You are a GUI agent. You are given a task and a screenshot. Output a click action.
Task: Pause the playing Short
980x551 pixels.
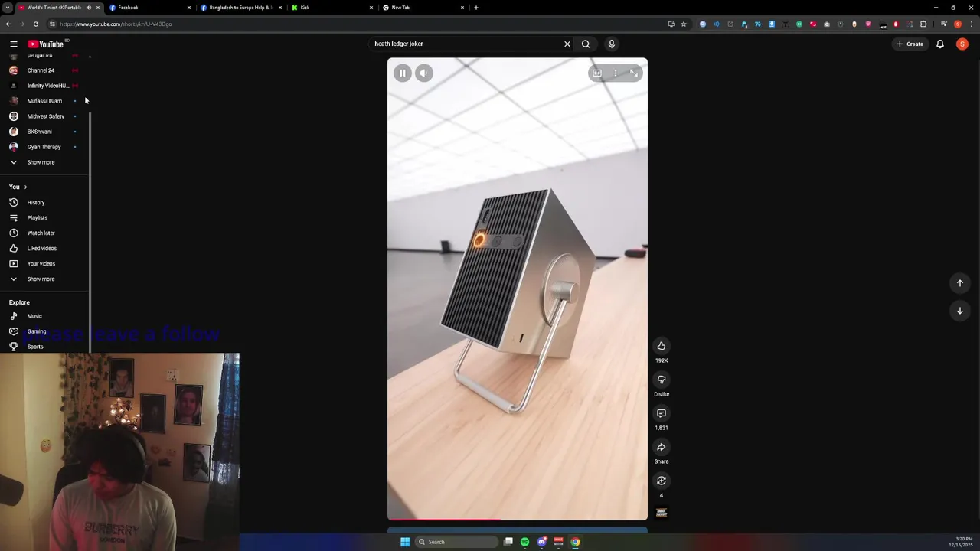click(x=402, y=73)
